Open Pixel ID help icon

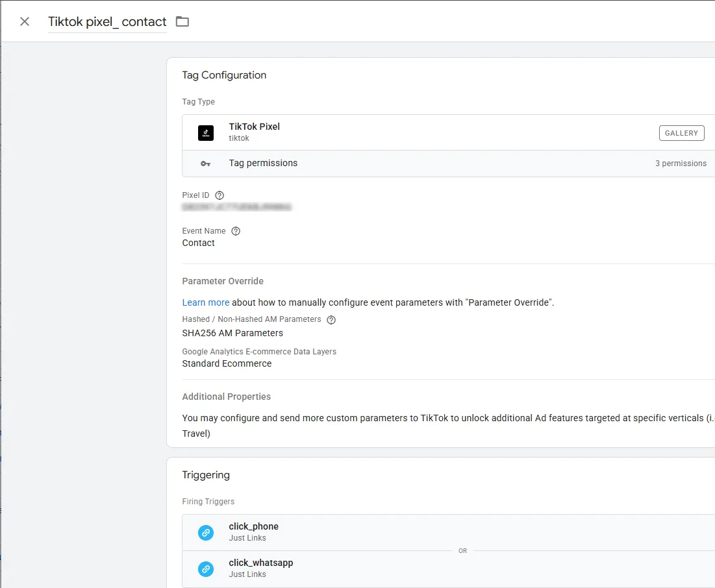tap(220, 195)
